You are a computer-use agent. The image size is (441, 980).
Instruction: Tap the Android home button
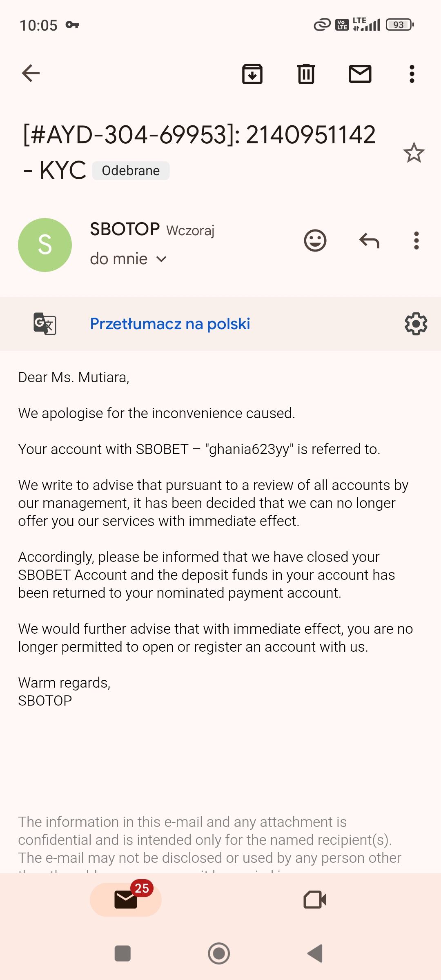pos(219,953)
